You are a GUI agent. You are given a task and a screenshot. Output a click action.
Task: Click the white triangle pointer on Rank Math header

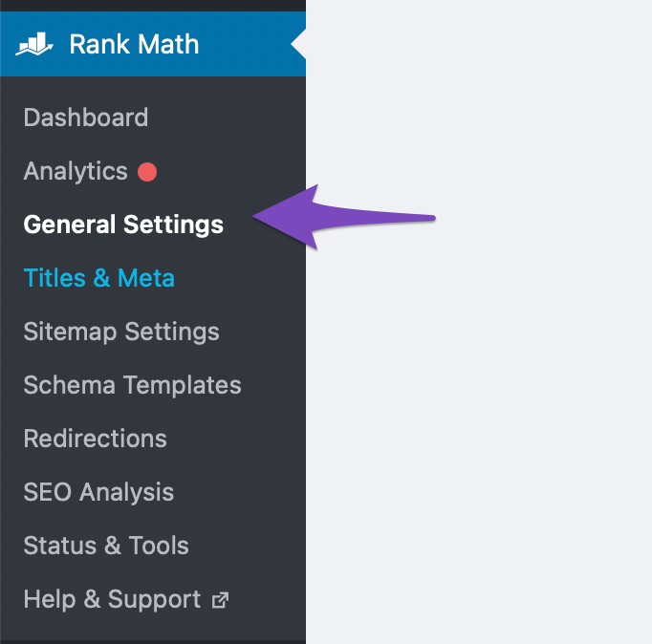[x=298, y=44]
